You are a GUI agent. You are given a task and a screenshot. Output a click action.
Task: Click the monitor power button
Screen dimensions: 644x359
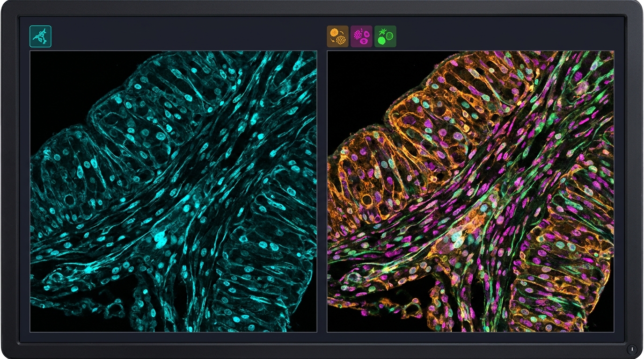click(x=632, y=349)
